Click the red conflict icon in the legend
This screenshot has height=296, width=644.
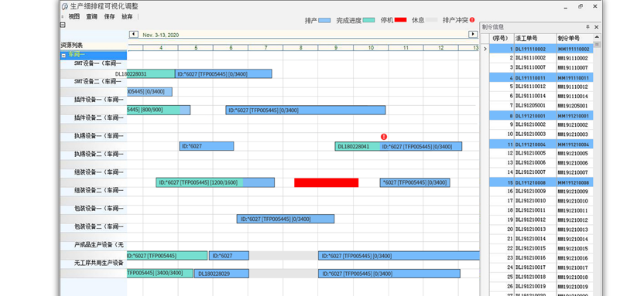coord(472,19)
